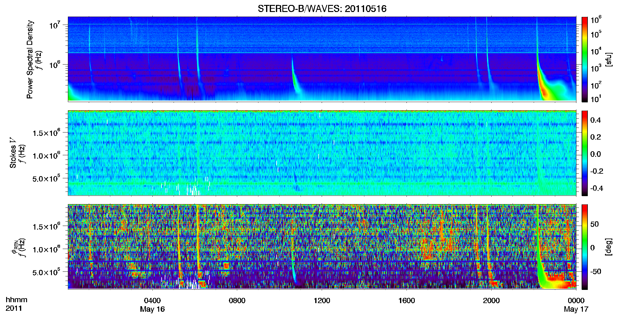
Task: Click the 10^6 colorbar tick label at top
Action: tap(596, 20)
